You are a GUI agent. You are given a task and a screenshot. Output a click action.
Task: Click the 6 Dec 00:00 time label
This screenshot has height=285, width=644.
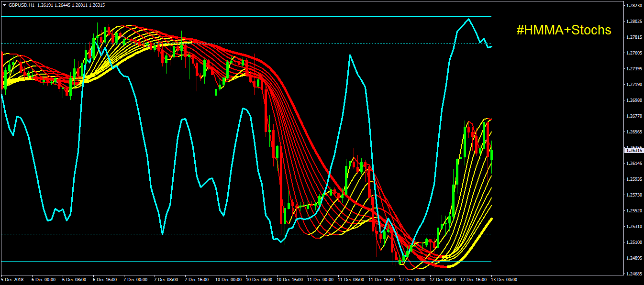point(44,279)
